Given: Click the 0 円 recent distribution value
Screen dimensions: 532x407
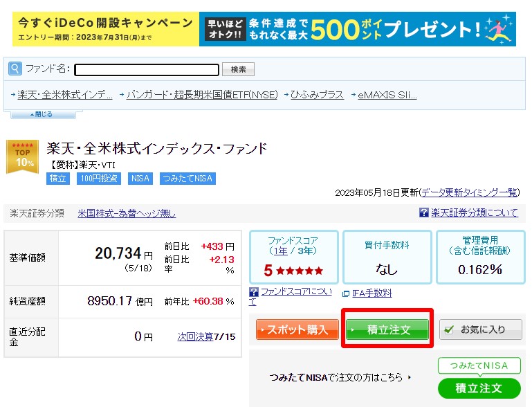Looking at the screenshot, I should coord(143,336).
